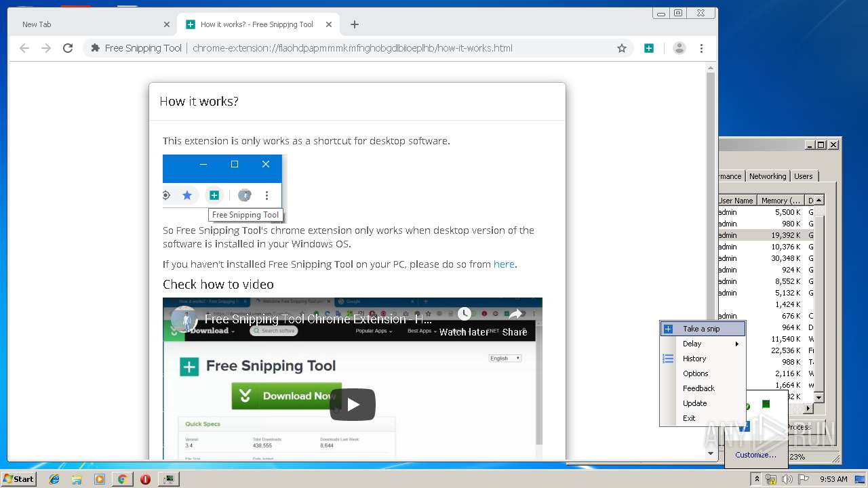Screen dimensions: 868x488
Task: Click the 9:53 AM clock
Action: click(833, 479)
